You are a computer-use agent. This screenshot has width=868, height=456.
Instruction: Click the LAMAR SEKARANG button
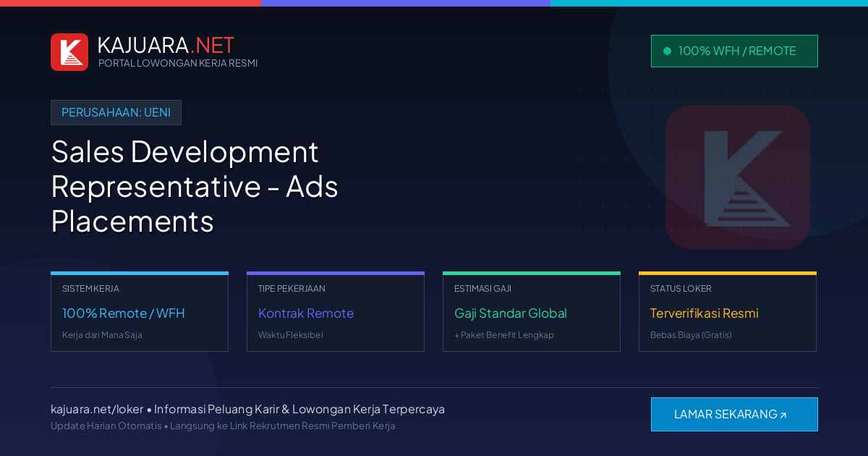coord(734,414)
